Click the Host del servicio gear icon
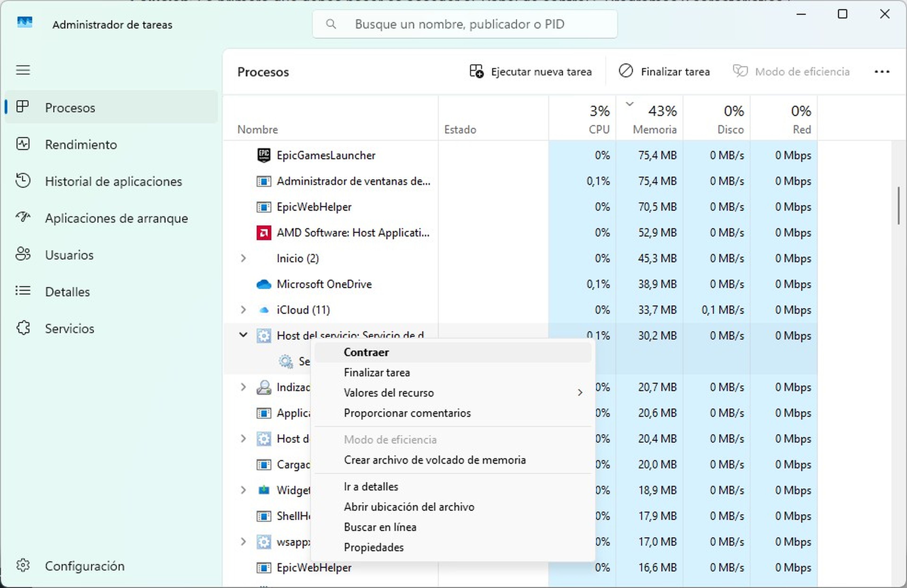Image resolution: width=907 pixels, height=588 pixels. [264, 336]
